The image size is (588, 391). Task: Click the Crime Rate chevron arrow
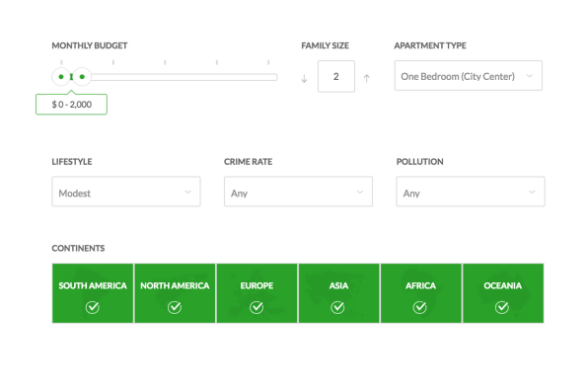click(x=360, y=192)
